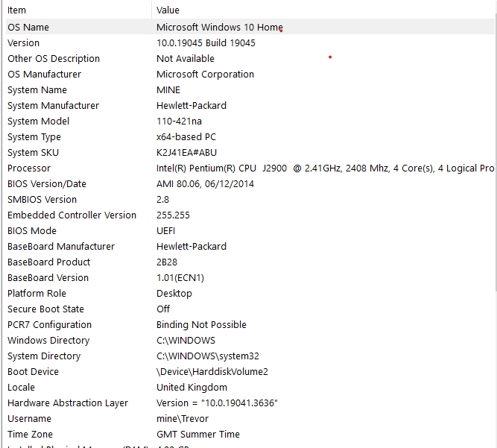Select Hardware Abstraction Layer row
Viewport: 497px width, 448px height.
tap(68, 403)
